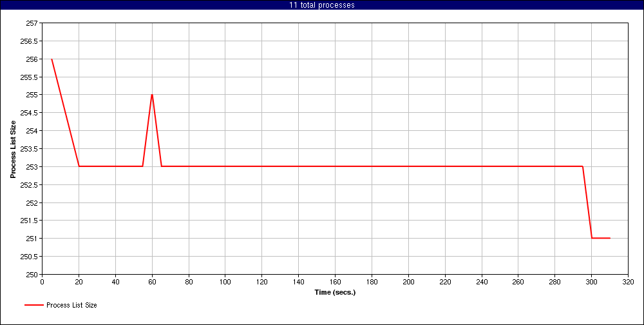
Task: Click the x-axis label 0
Action: click(42, 282)
